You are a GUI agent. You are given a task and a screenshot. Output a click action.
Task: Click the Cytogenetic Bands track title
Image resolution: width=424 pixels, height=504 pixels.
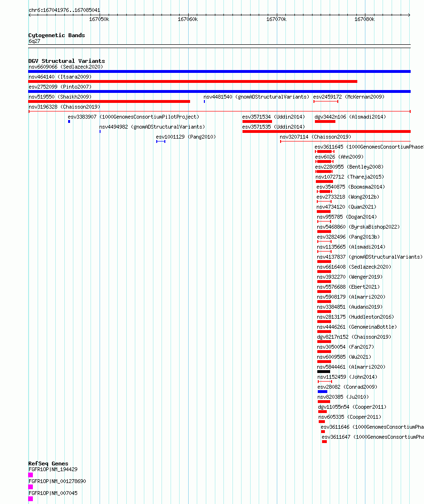pos(57,35)
